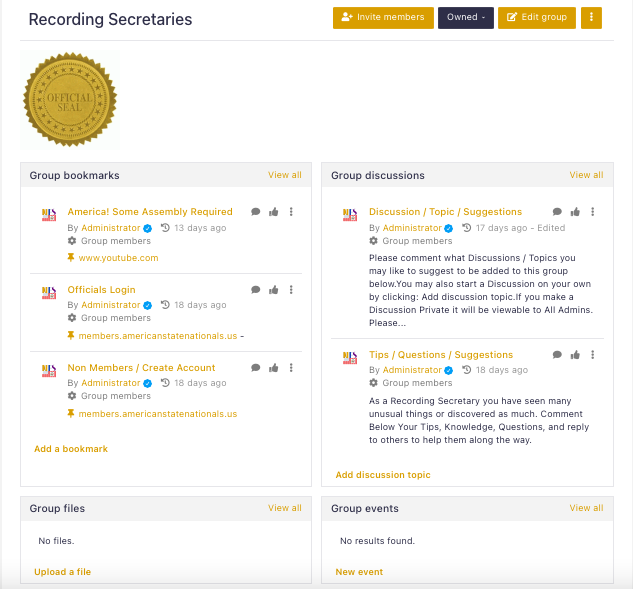This screenshot has width=633, height=589.
Task: View all Group bookmarks
Action: click(285, 175)
